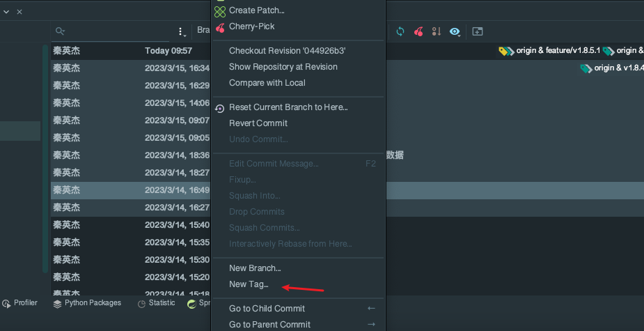The image size is (644, 331).
Task: Expand the panel chevron at top left
Action: (x=6, y=11)
